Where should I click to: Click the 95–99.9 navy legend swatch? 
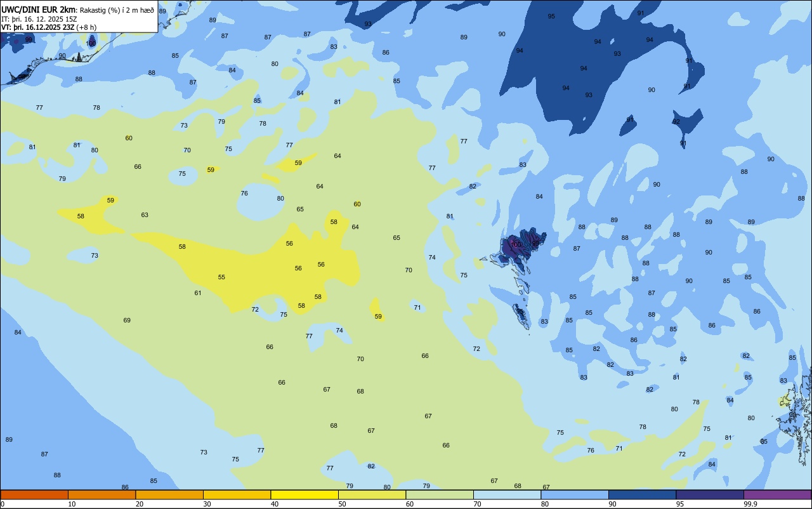coord(710,494)
